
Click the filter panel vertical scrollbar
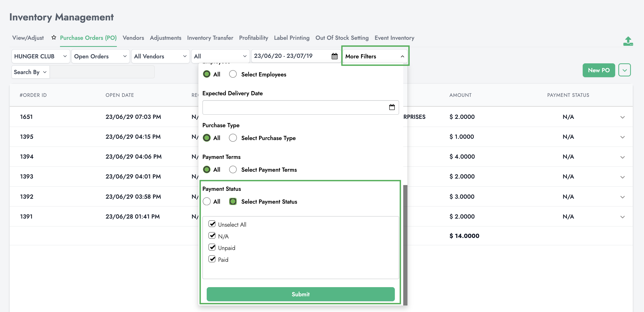click(x=405, y=245)
